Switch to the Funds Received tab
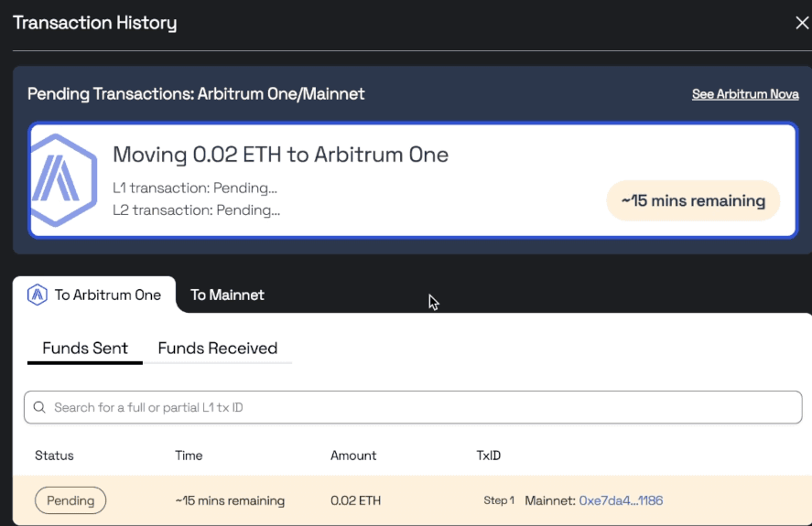The height and width of the screenshot is (526, 812). tap(217, 349)
